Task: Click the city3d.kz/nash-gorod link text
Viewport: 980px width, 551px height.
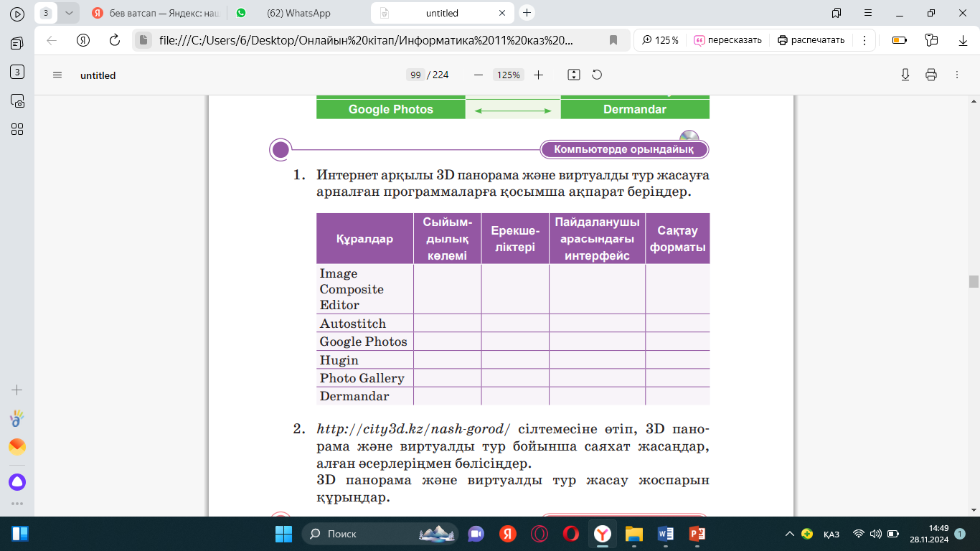Action: 413,429
